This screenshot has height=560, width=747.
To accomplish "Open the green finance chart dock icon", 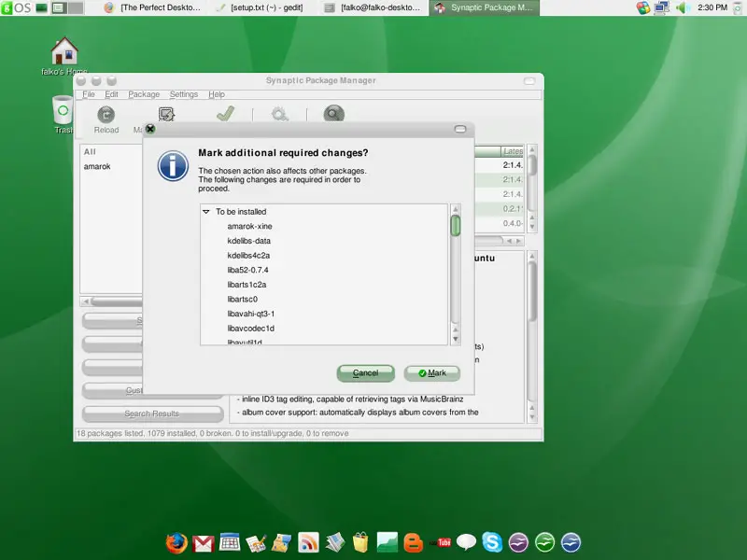I will (387, 542).
